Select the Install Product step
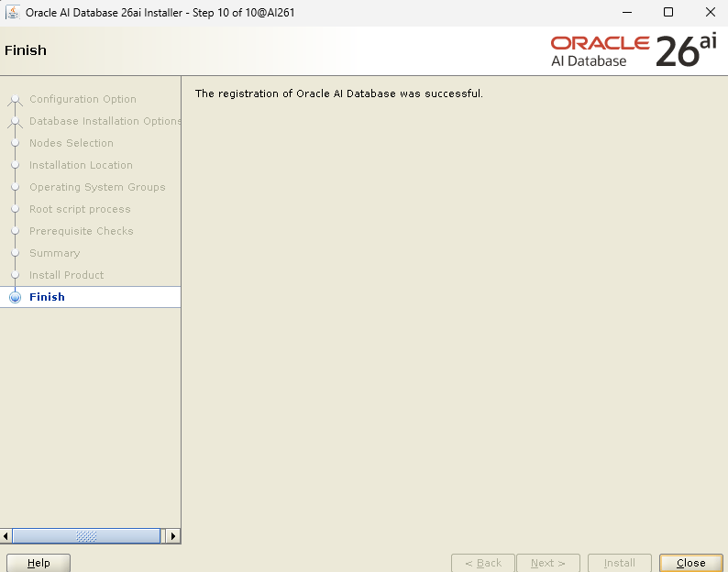Image resolution: width=728 pixels, height=572 pixels. (66, 275)
